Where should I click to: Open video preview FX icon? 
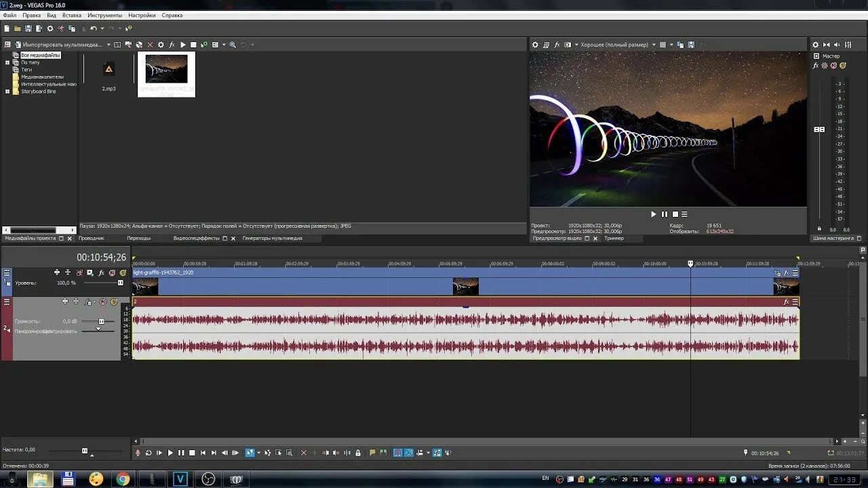click(x=557, y=45)
